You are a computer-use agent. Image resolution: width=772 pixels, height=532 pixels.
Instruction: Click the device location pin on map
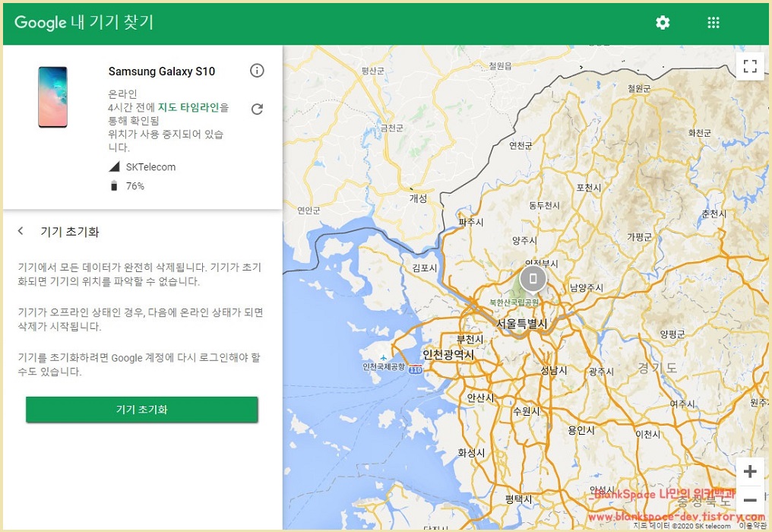[x=533, y=280]
